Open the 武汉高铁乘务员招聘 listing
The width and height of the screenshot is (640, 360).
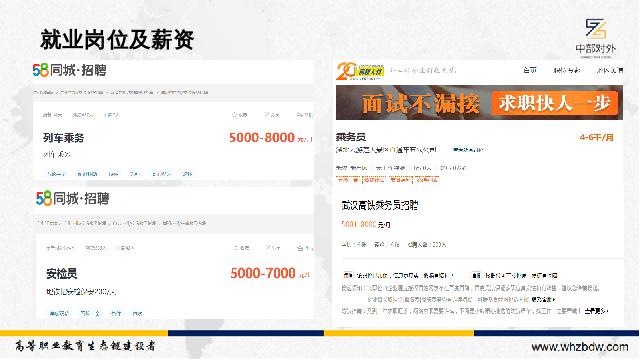point(380,205)
